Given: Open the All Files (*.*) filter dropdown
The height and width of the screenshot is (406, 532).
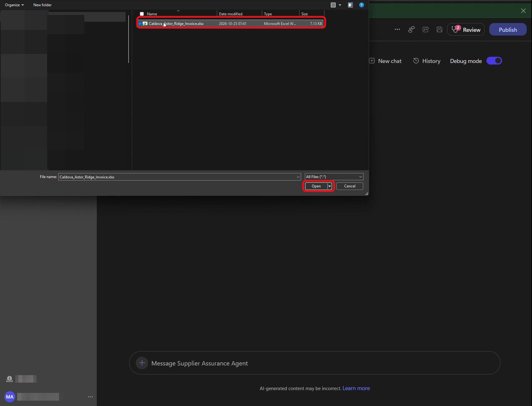Looking at the screenshot, I should (x=334, y=177).
